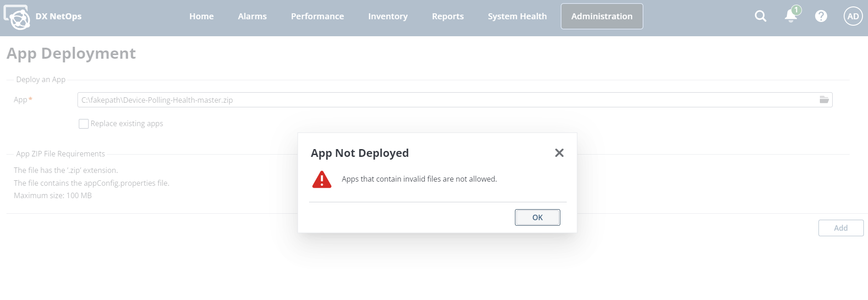Screen dimensions: 868x300
Task: Open the notifications bell icon
Action: (791, 16)
